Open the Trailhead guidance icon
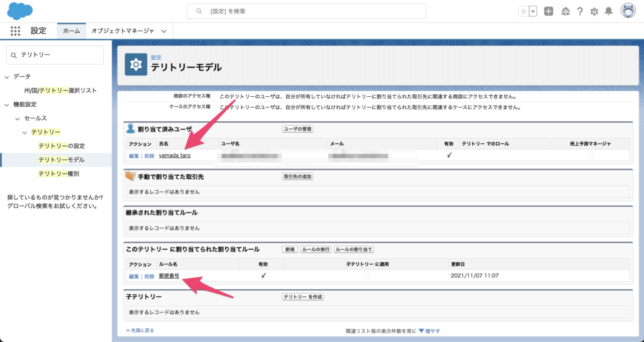 point(565,11)
